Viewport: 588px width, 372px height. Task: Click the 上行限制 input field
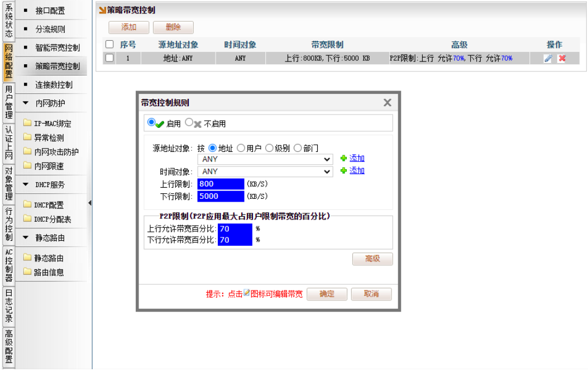(x=221, y=184)
